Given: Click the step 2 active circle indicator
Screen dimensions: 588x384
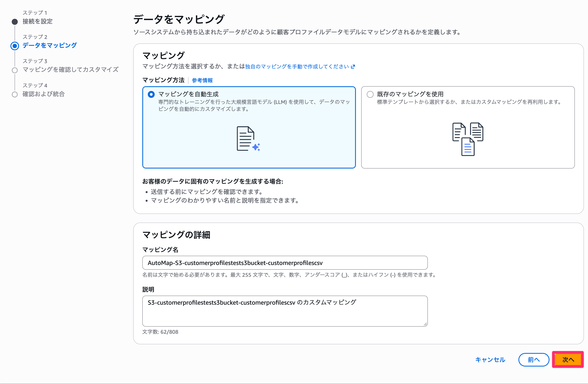Looking at the screenshot, I should [15, 46].
